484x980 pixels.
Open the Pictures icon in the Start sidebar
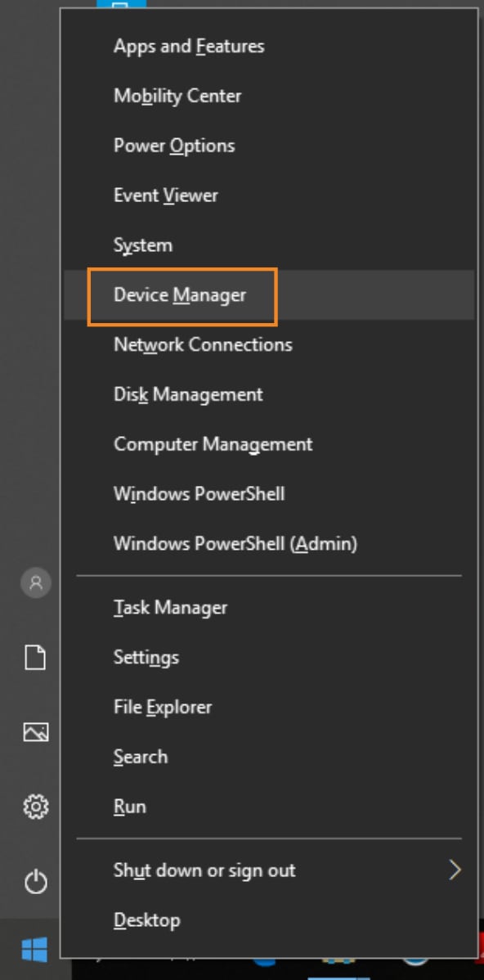[36, 731]
